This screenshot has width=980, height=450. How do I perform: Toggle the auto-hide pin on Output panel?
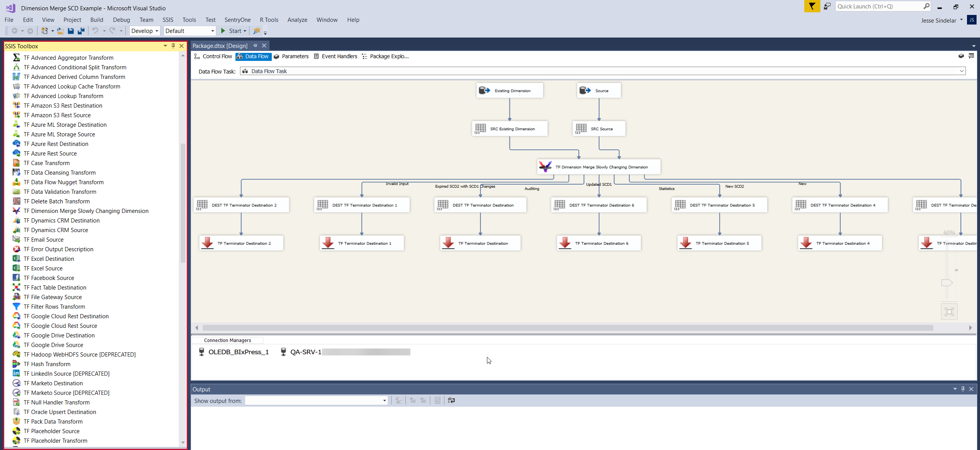coord(963,389)
